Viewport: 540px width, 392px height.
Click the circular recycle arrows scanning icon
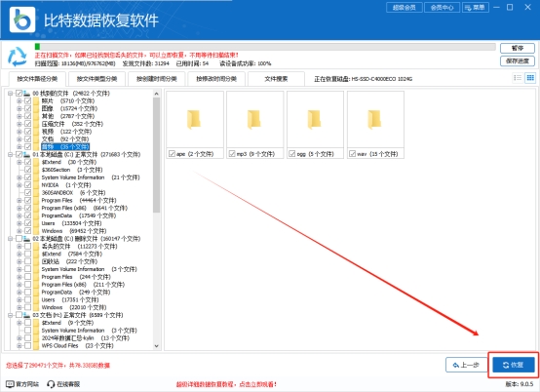click(x=17, y=57)
